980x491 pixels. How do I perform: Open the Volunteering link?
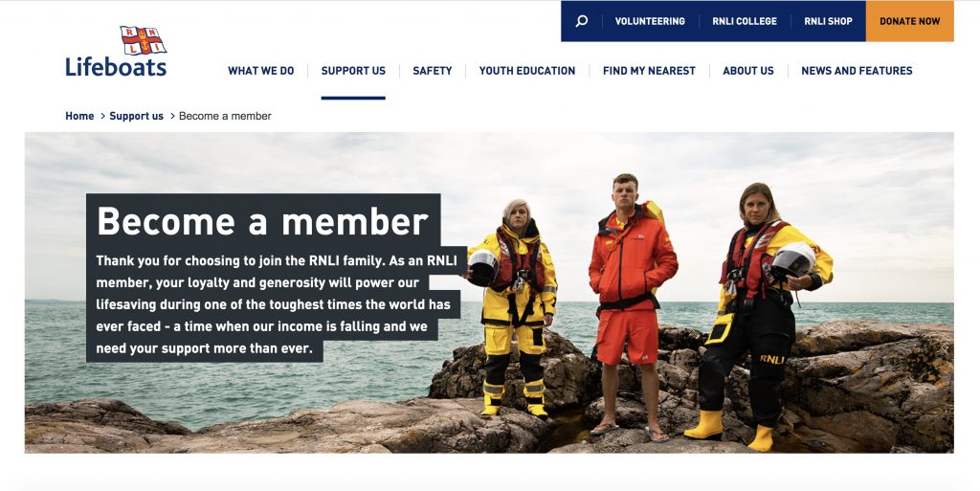tap(650, 21)
